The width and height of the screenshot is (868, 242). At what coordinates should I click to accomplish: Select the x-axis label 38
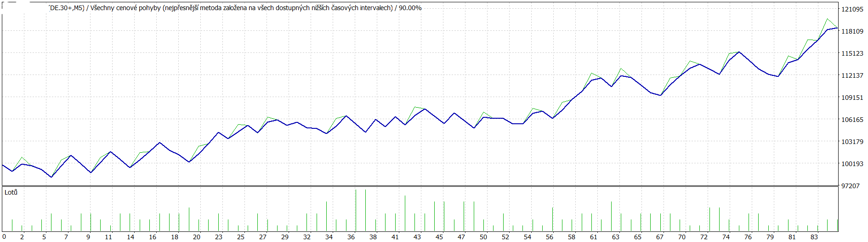click(373, 237)
